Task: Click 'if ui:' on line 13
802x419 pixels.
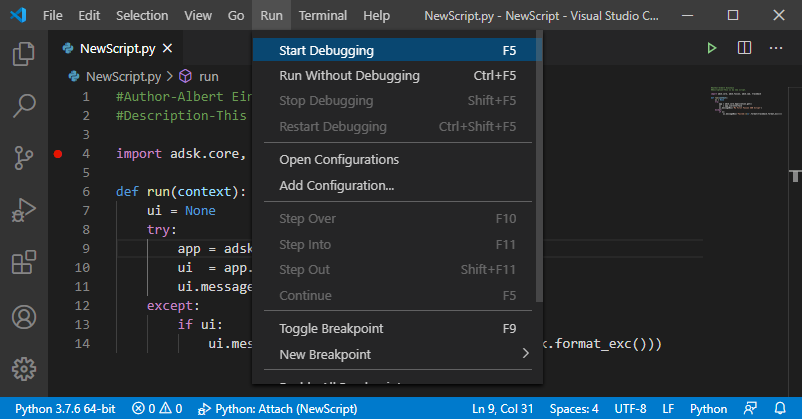Action: point(200,325)
